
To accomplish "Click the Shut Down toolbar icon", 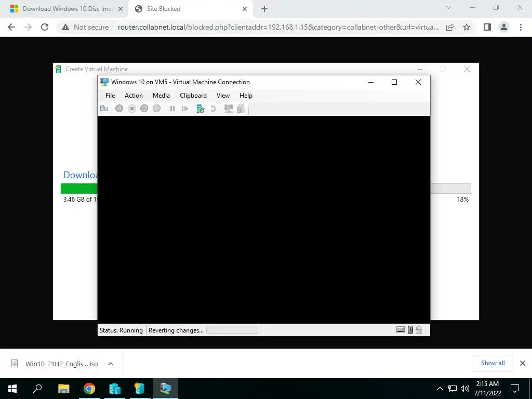I will pos(144,109).
